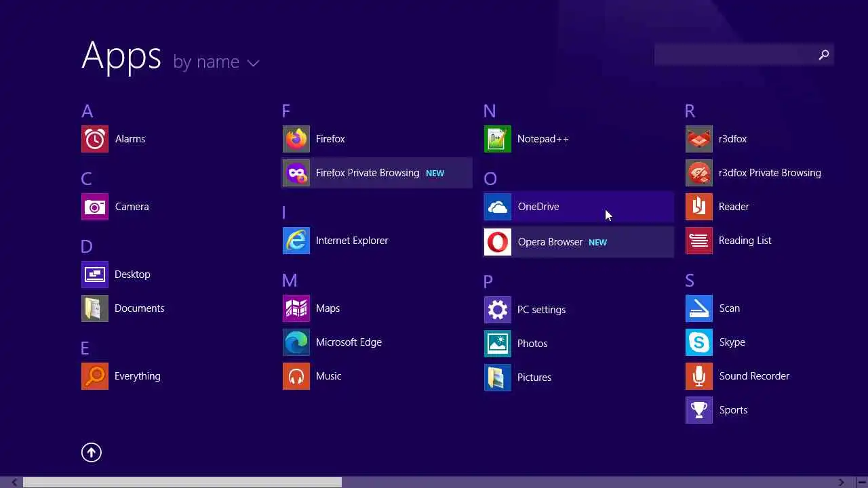Open the Music headphones icon
Image resolution: width=868 pixels, height=488 pixels.
296,376
